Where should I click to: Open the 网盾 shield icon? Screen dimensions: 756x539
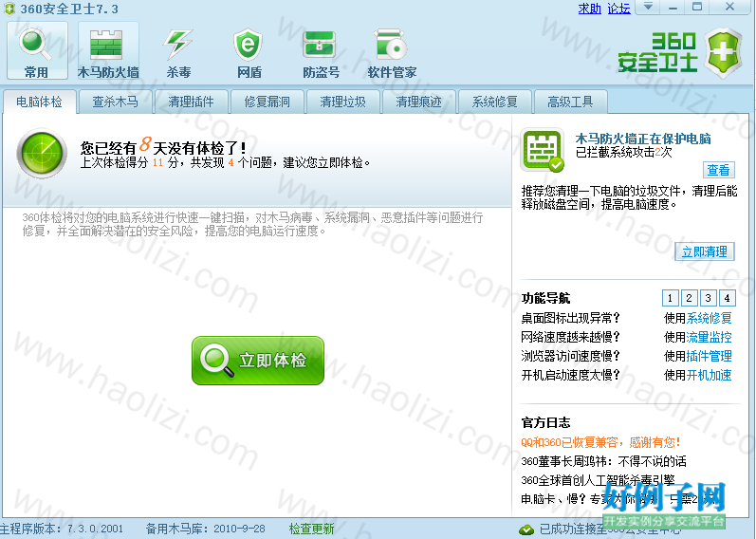249,52
